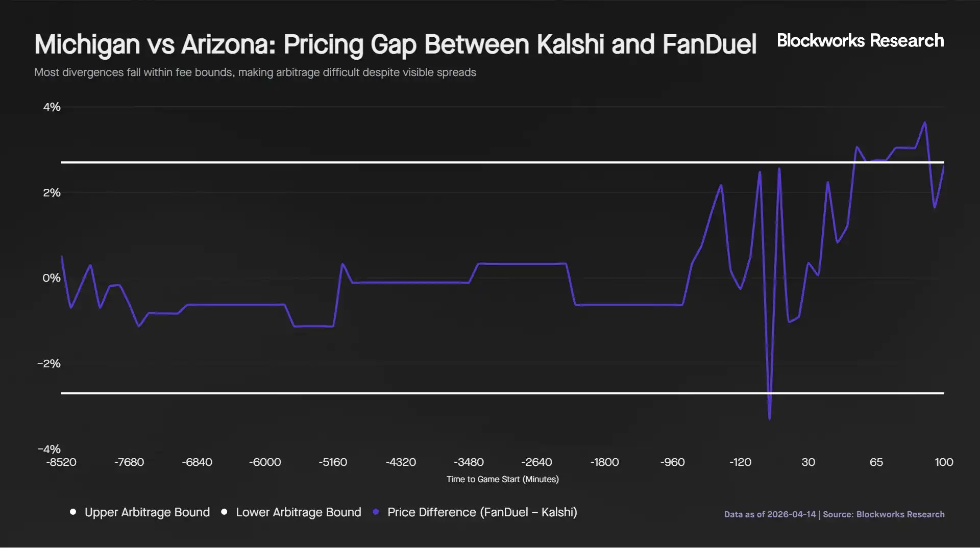Click the lowest dip of the purple line
980x551 pixels.
[770, 418]
